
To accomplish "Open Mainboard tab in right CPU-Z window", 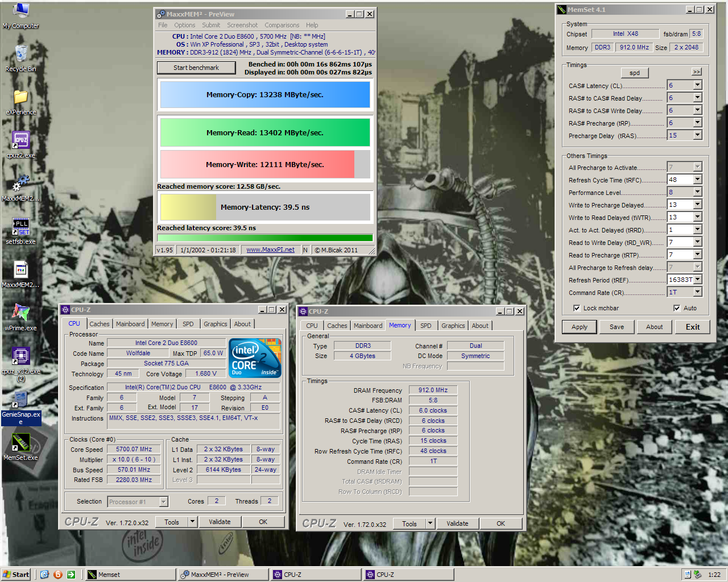I will click(x=368, y=326).
